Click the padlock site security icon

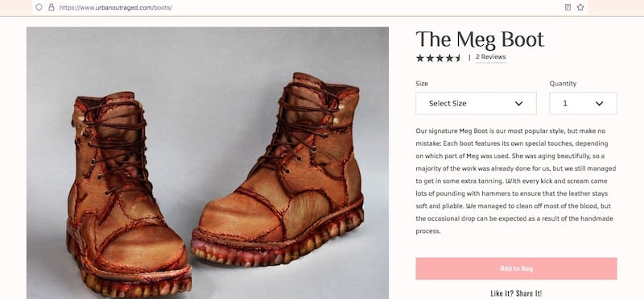point(52,7)
